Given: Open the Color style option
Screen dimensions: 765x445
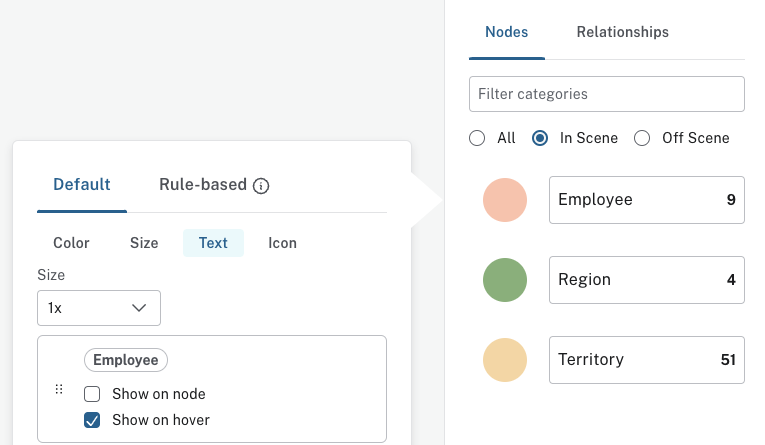Looking at the screenshot, I should click(x=71, y=243).
